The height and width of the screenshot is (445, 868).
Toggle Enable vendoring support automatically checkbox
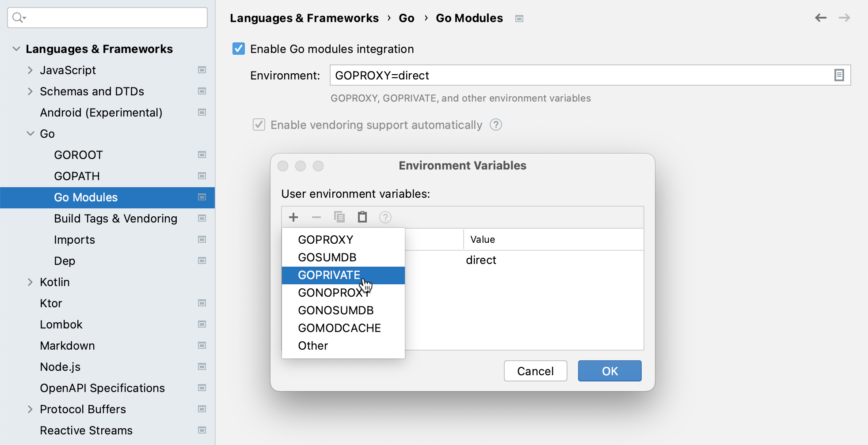pos(259,125)
